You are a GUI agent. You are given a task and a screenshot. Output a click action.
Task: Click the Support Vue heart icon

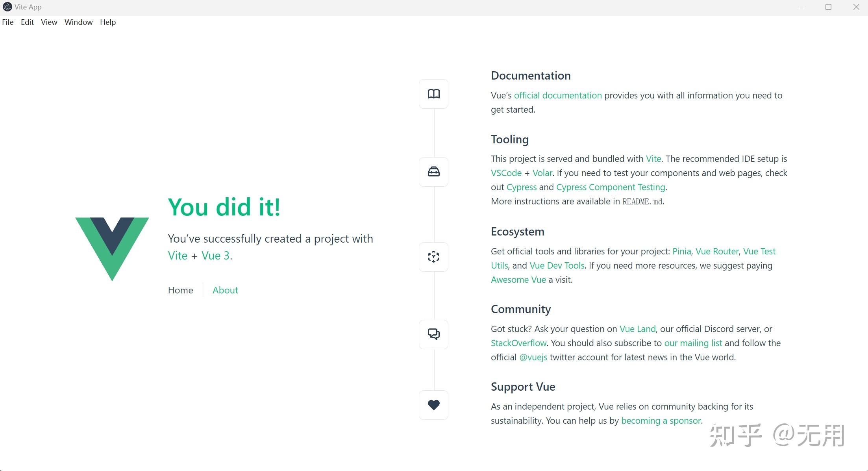coord(433,405)
